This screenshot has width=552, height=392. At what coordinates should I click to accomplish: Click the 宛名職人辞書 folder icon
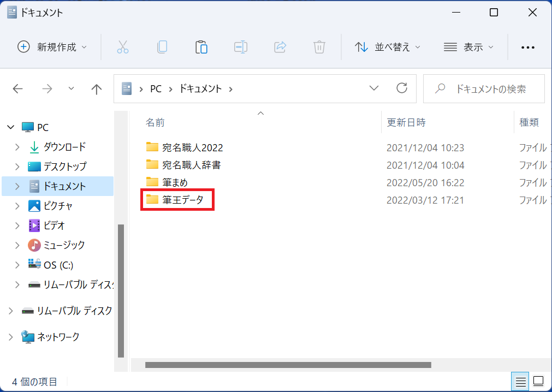pos(152,164)
